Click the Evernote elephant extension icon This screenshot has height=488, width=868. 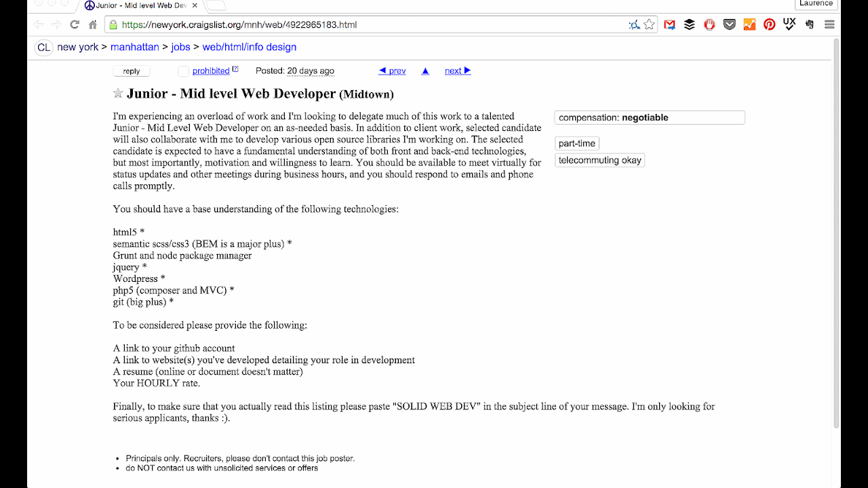pos(810,24)
